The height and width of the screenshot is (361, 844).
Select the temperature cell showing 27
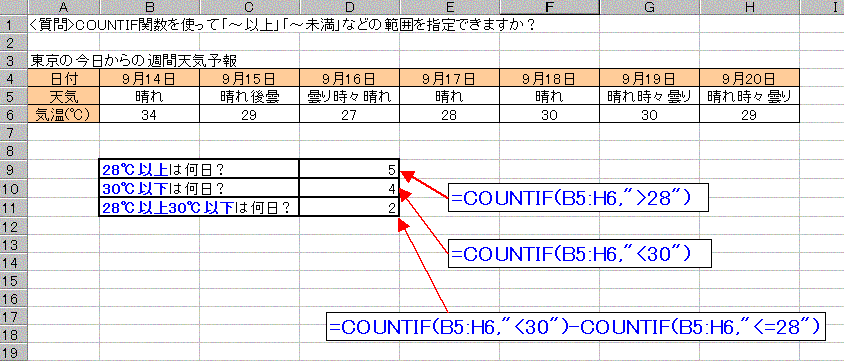349,114
